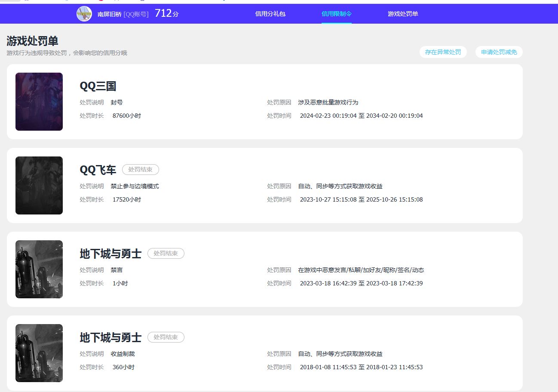Screen dimensions: 558x392
Task: Click the QQ三国 game title
Action: click(x=98, y=86)
